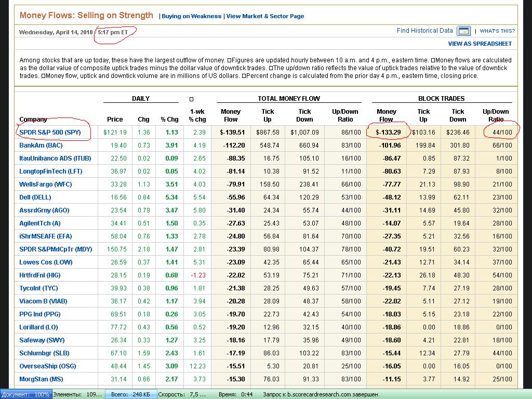Open View Market & Sector Page link
This screenshot has width=532, height=399.
click(265, 16)
